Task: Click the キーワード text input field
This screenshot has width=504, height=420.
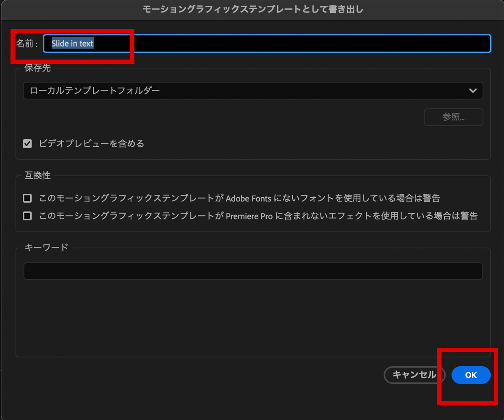Action: point(252,271)
